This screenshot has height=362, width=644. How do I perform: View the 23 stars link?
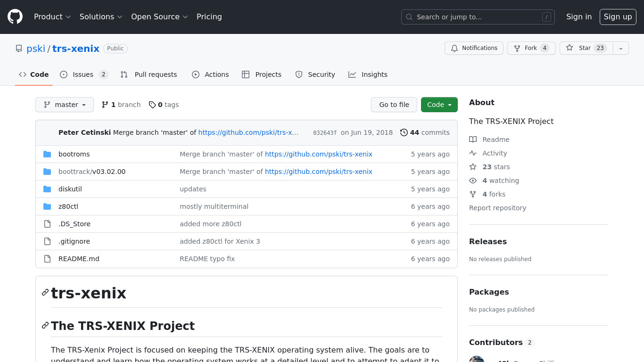click(x=489, y=167)
